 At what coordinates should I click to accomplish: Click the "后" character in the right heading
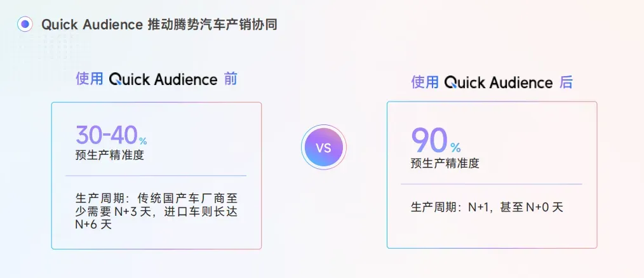(x=566, y=83)
